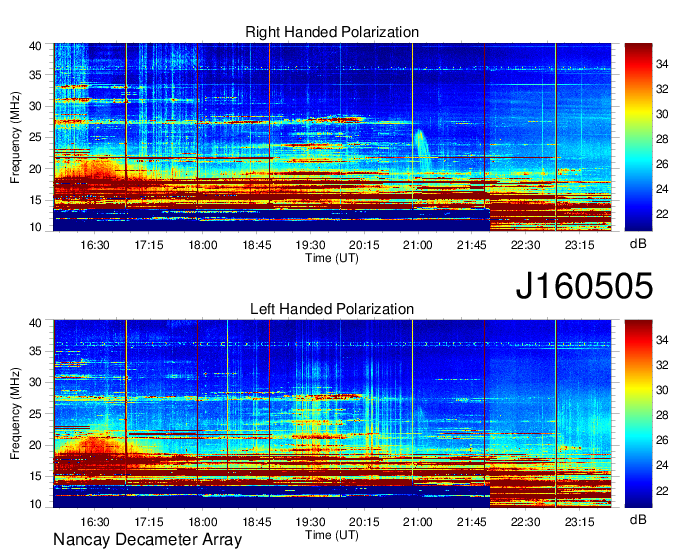Click the lower plot's 'Time (UT)' axis label

(332, 535)
